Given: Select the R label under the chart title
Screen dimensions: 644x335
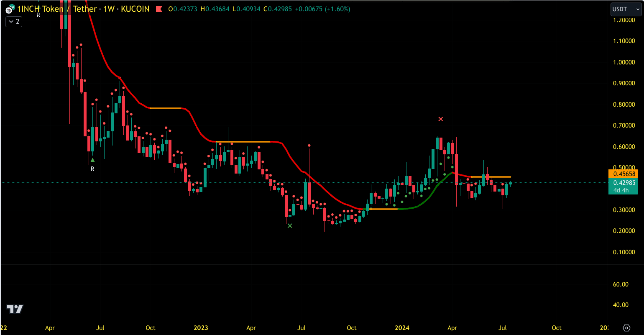Looking at the screenshot, I should [38, 15].
